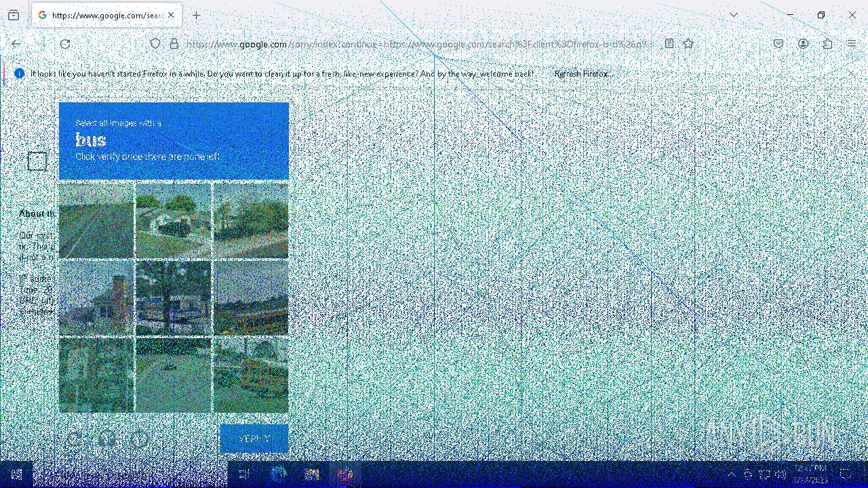Open the Windows Start menu
This screenshot has height=488, width=868.
[x=16, y=474]
